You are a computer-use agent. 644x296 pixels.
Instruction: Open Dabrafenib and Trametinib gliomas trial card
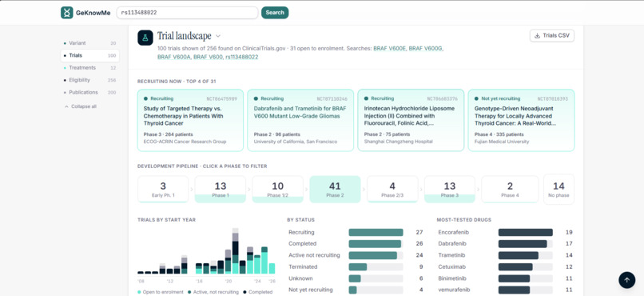pyautogui.click(x=300, y=120)
